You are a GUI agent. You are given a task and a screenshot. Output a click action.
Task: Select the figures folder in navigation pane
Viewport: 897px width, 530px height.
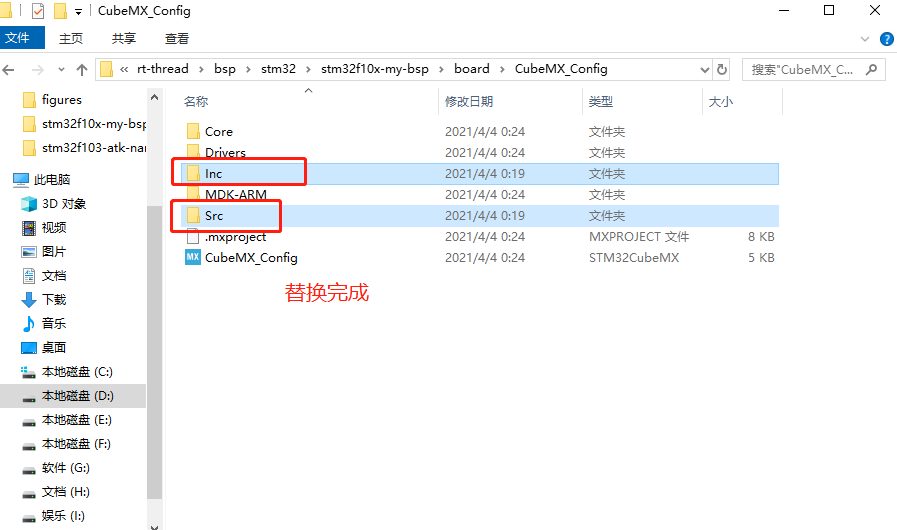(62, 100)
